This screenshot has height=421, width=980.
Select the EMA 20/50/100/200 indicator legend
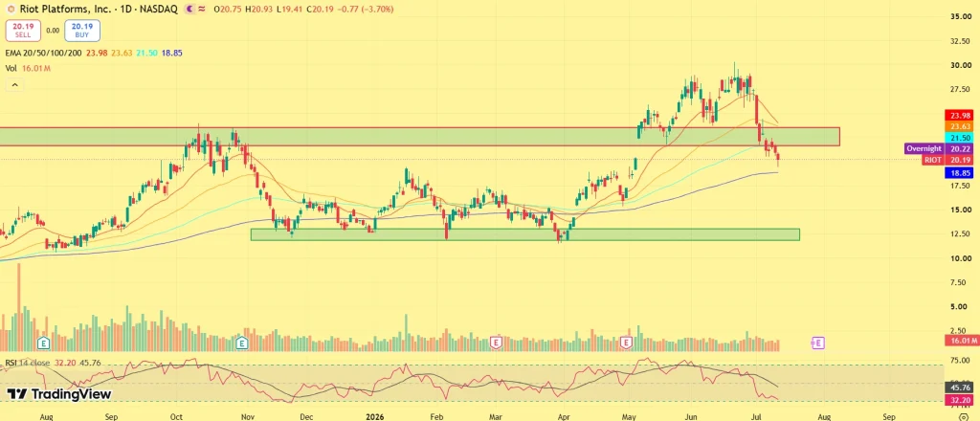pyautogui.click(x=43, y=53)
